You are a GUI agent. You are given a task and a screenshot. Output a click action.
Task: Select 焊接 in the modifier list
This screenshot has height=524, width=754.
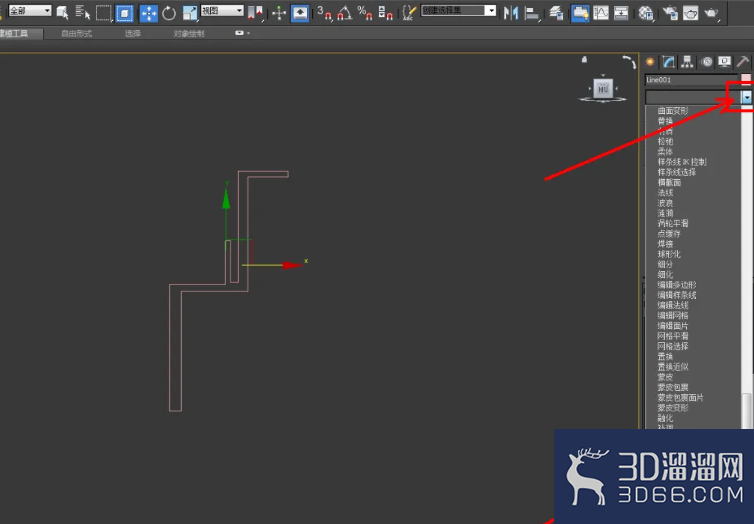click(665, 244)
